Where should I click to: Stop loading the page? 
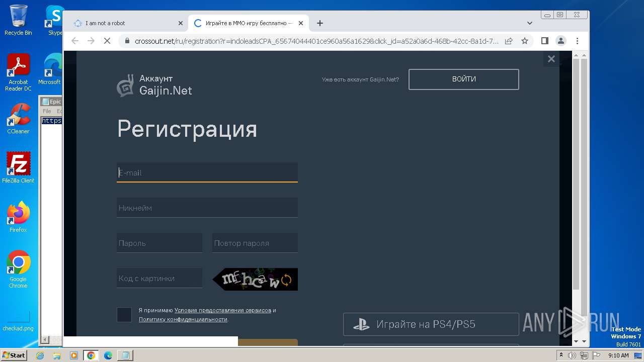(107, 41)
